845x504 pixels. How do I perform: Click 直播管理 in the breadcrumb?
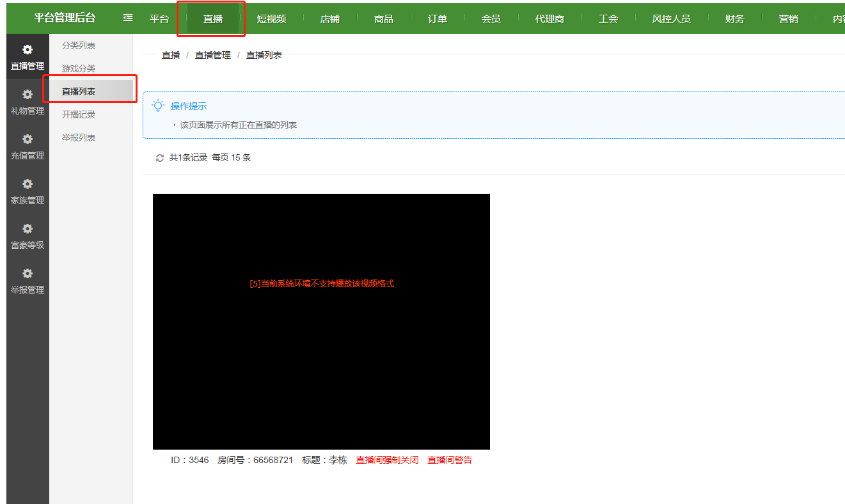click(212, 55)
